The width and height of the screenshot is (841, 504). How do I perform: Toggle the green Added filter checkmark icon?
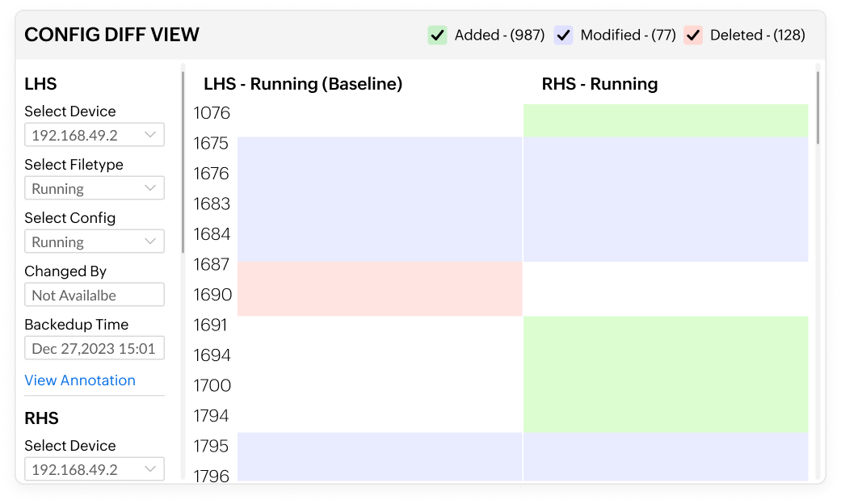click(437, 35)
